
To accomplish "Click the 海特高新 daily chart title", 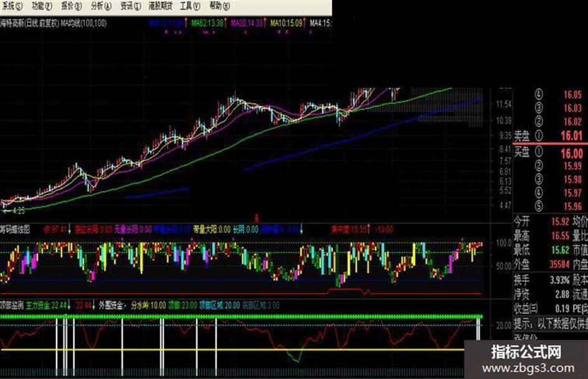I will coord(54,23).
